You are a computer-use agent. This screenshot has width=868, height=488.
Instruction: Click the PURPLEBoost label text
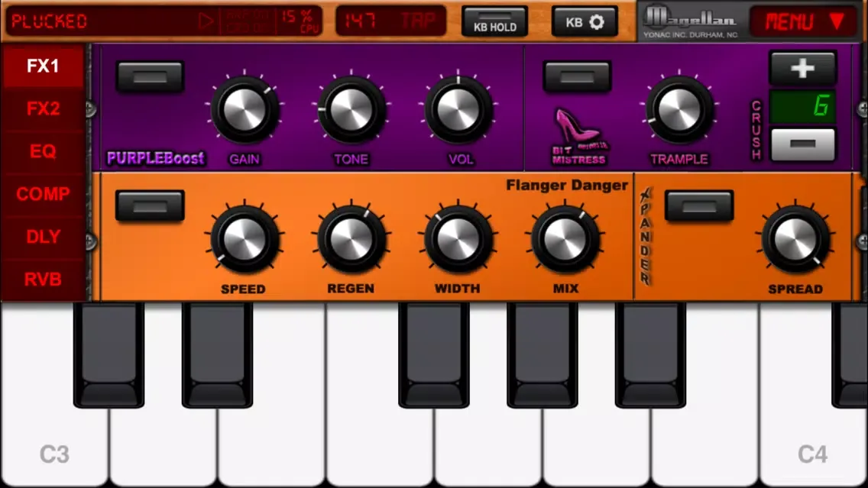[156, 159]
